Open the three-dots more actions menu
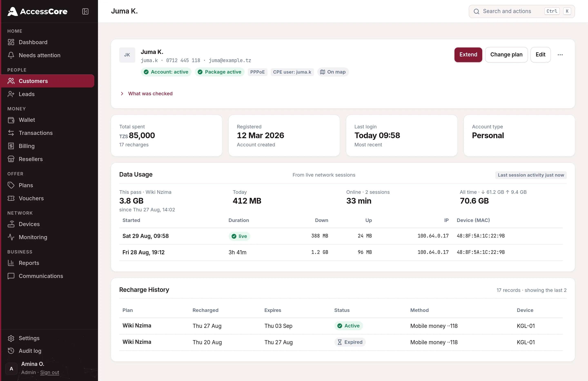This screenshot has height=381, width=588. [560, 55]
